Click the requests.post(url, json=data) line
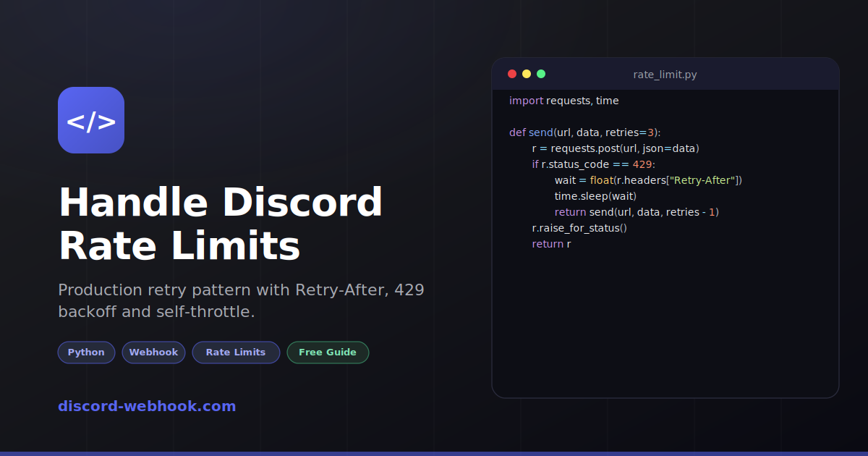This screenshot has height=456, width=868. click(x=616, y=148)
